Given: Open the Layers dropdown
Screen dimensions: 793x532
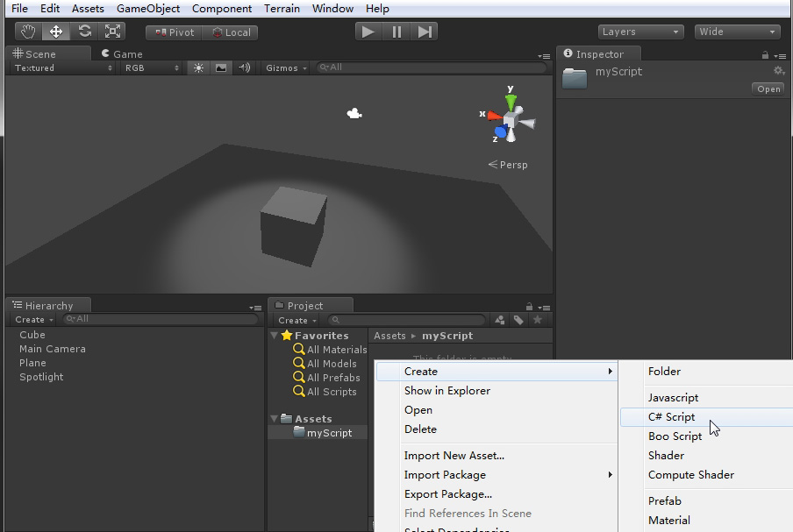Looking at the screenshot, I should point(640,32).
